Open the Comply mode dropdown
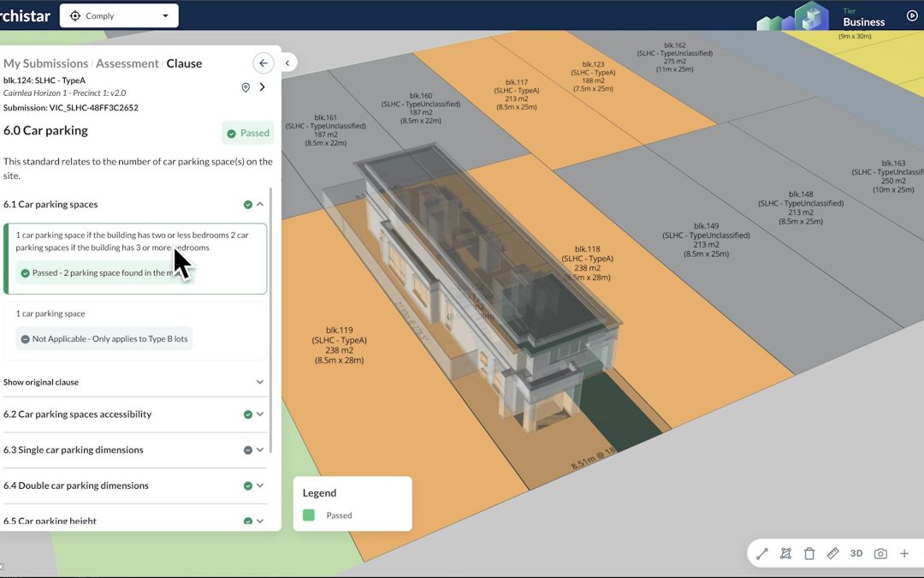The image size is (924, 578). tap(118, 15)
